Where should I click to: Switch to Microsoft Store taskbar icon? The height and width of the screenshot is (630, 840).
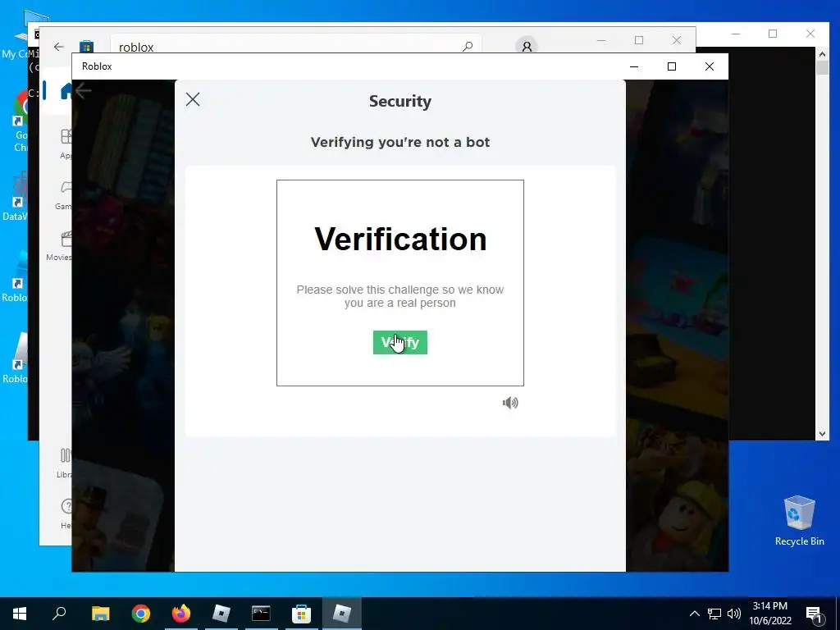click(x=302, y=614)
